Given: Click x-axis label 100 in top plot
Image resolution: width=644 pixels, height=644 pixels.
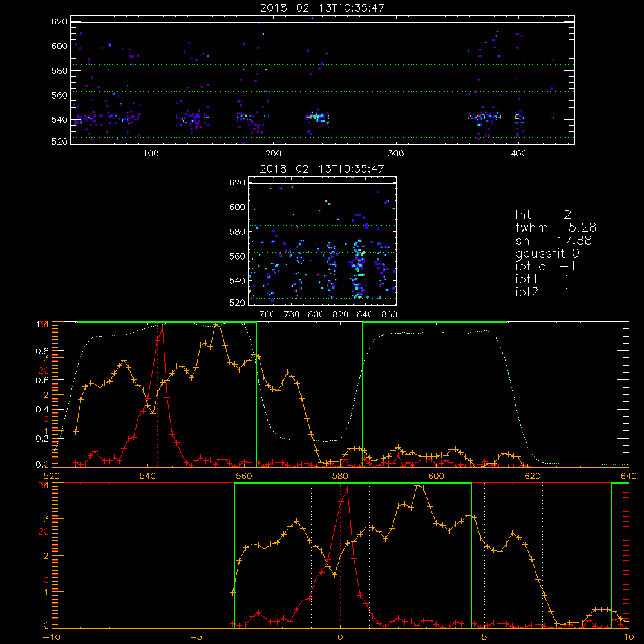Looking at the screenshot, I should click(x=151, y=154).
